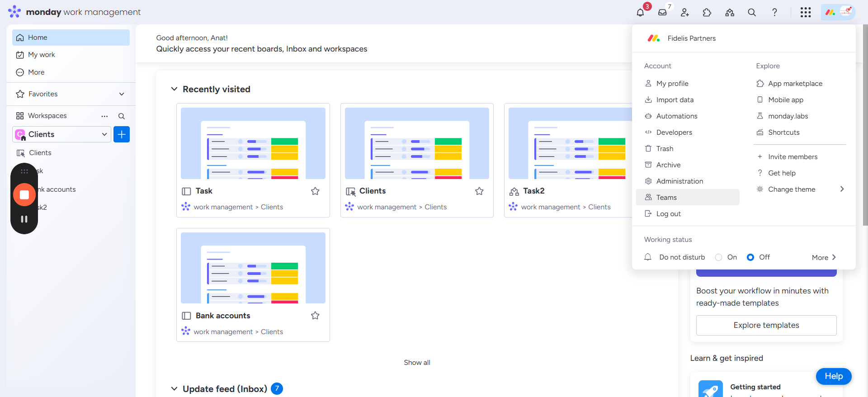
Task: Select the Off radio for Do not disturb
Action: pyautogui.click(x=750, y=257)
